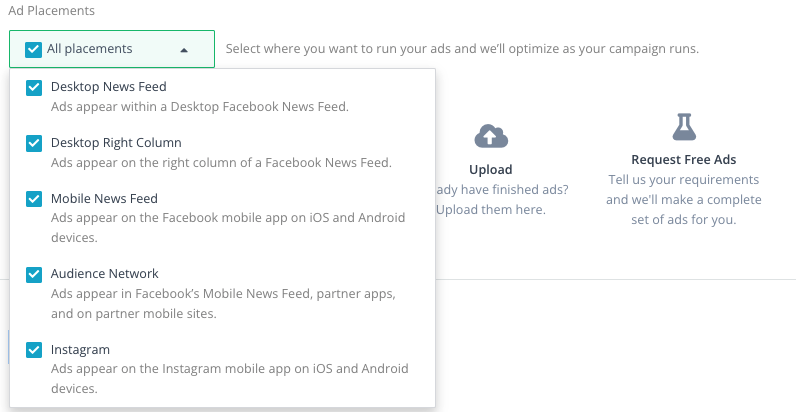Choose the Mobile News Feed option text
Screen dimensions: 796x412
tap(104, 198)
